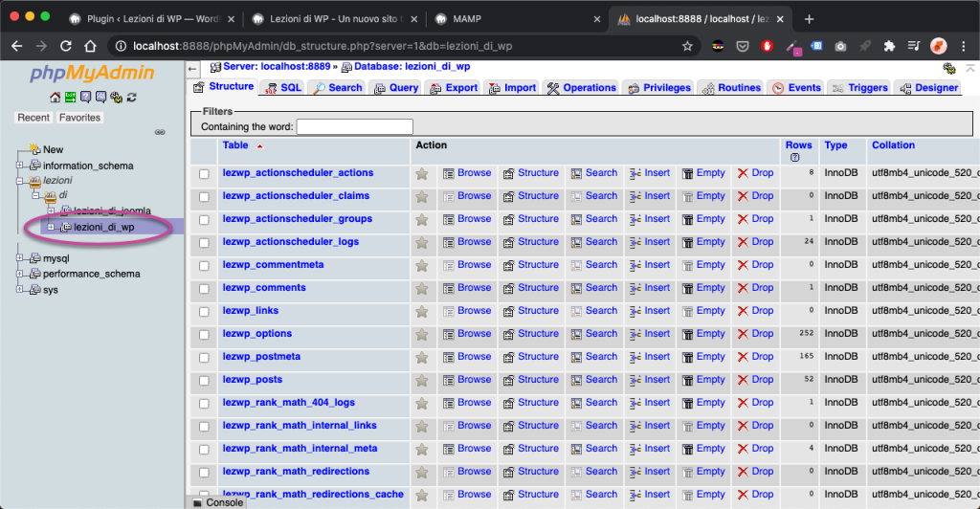Open Chrome extensions puzzle icon
Viewport: 980px width, 509px height.
pos(889,46)
